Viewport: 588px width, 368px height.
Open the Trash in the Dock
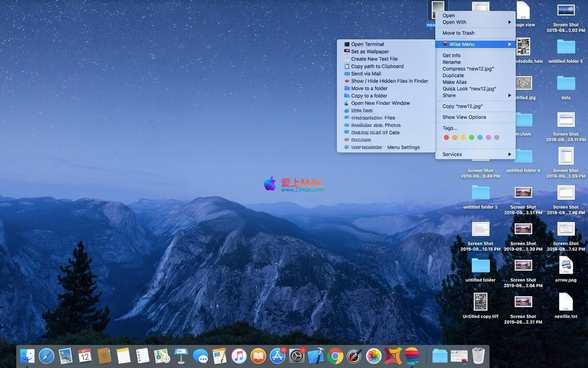478,356
